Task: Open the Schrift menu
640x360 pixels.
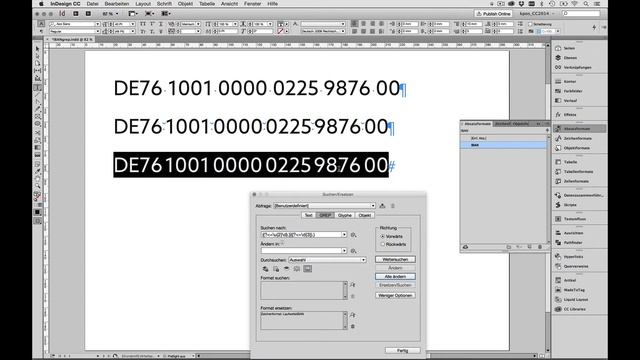Action: point(164,4)
